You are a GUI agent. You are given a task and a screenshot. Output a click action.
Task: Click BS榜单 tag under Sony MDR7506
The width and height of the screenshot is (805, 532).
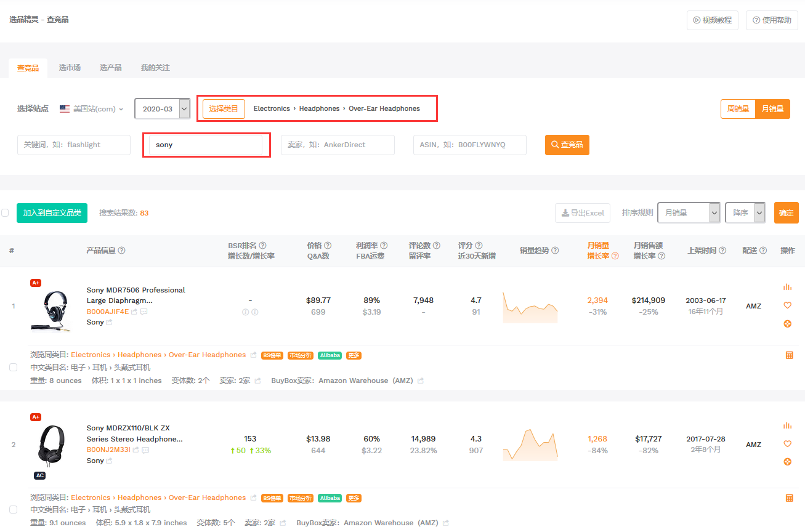coord(272,355)
